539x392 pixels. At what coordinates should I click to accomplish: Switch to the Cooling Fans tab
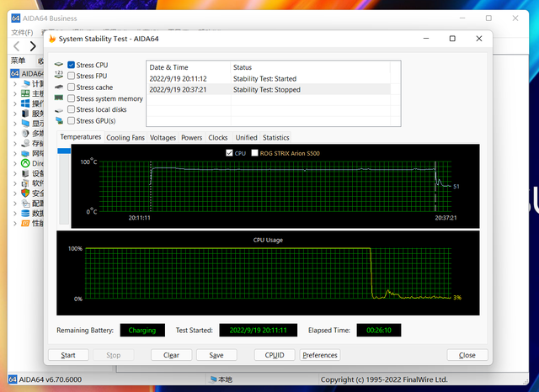click(x=125, y=138)
